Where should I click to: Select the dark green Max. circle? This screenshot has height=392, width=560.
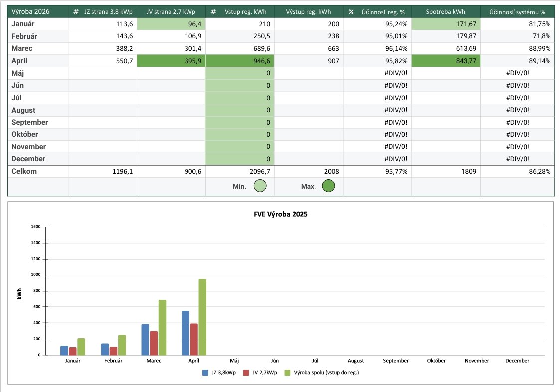pyautogui.click(x=328, y=186)
